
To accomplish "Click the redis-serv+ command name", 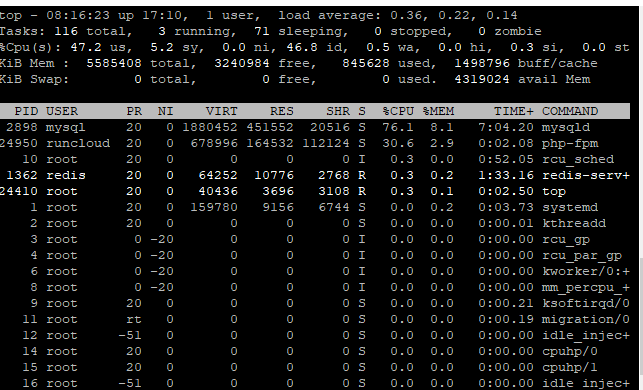I will [x=586, y=176].
